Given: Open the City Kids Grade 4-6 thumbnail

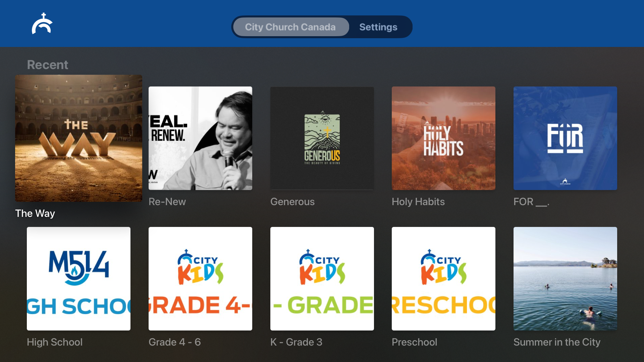Looking at the screenshot, I should (200, 279).
